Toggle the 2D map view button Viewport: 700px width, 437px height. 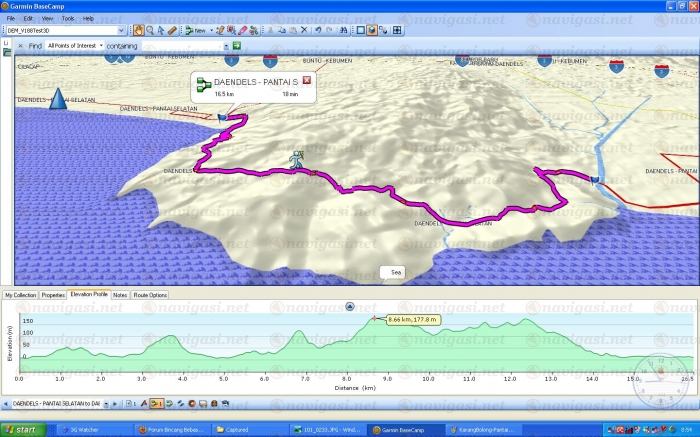pyautogui.click(x=359, y=31)
